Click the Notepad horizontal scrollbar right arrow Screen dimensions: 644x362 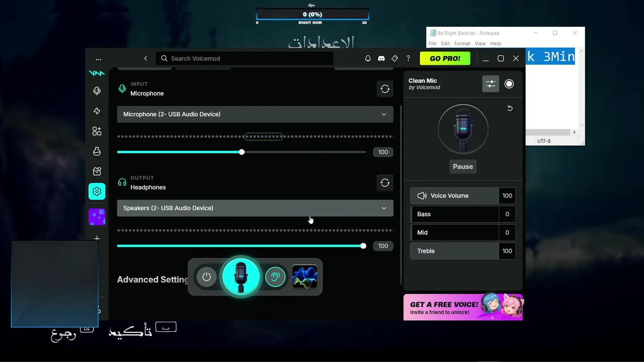(x=574, y=132)
